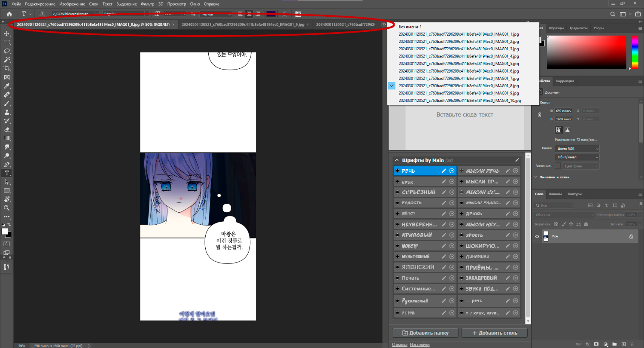Select the Horizontal Type tool in toolbox
This screenshot has width=644, height=348.
point(7,173)
